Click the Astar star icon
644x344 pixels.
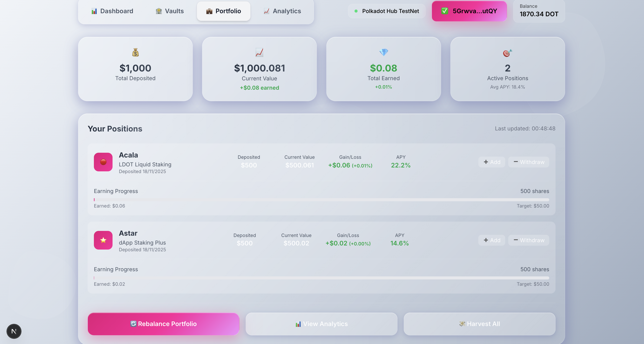103,240
